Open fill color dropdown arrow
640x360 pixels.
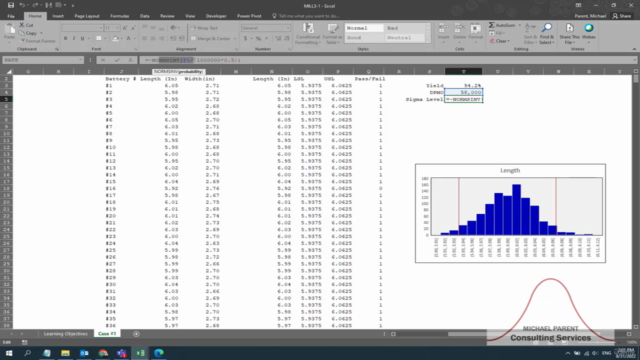point(122,38)
